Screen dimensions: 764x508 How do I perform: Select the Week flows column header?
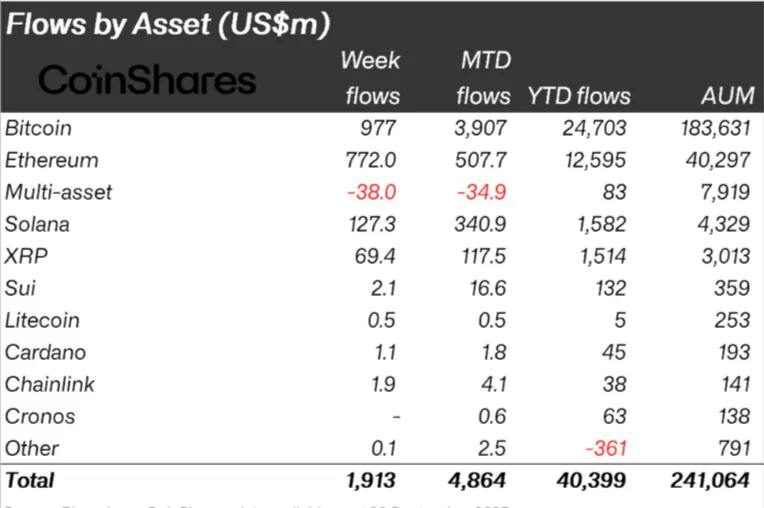point(370,78)
